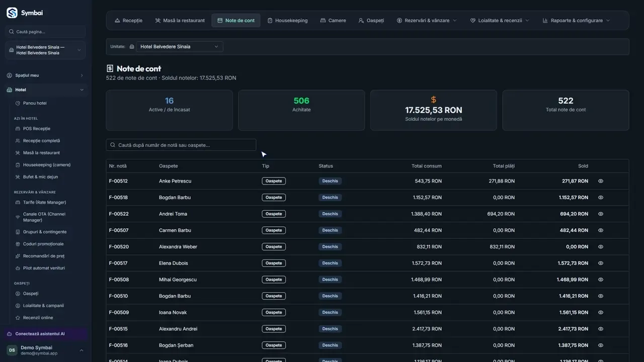Collapse the Hotel sidebar section
This screenshot has width=644, height=362.
[45, 89]
